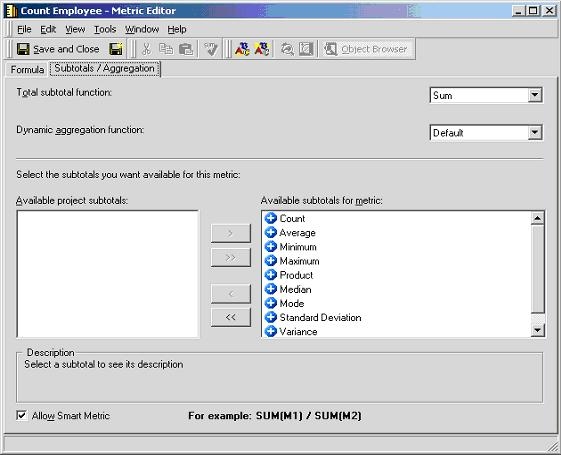Click the Paste clipboard icon
The height and width of the screenshot is (455, 561).
(186, 49)
